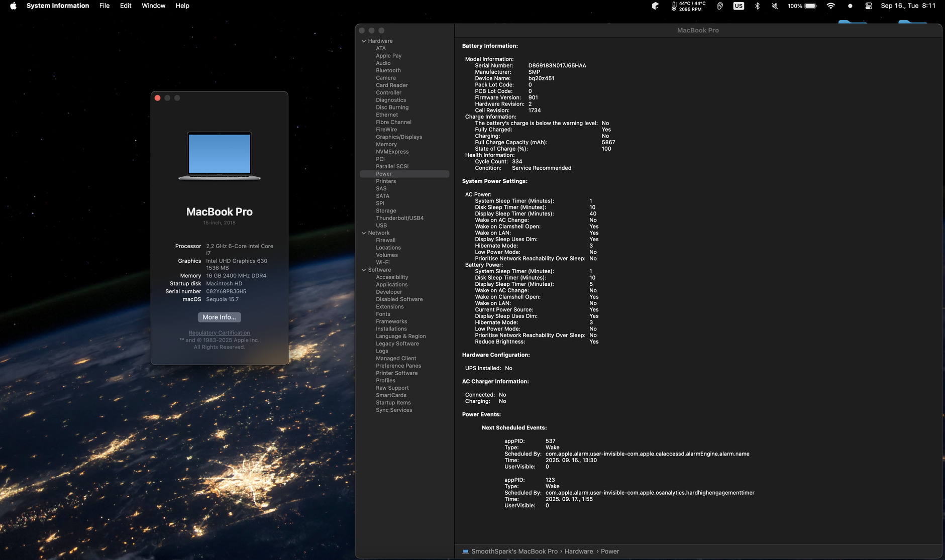Collapse the Network section in sidebar

(364, 233)
